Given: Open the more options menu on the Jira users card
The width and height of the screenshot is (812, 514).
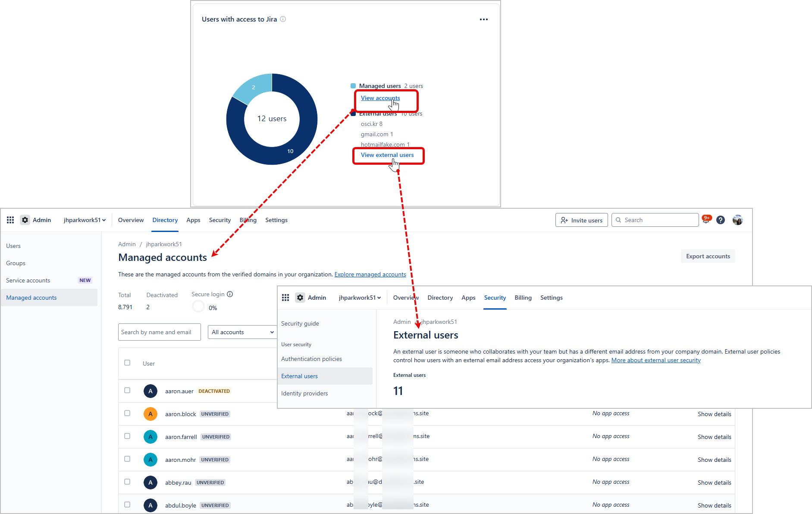Looking at the screenshot, I should click(x=484, y=19).
